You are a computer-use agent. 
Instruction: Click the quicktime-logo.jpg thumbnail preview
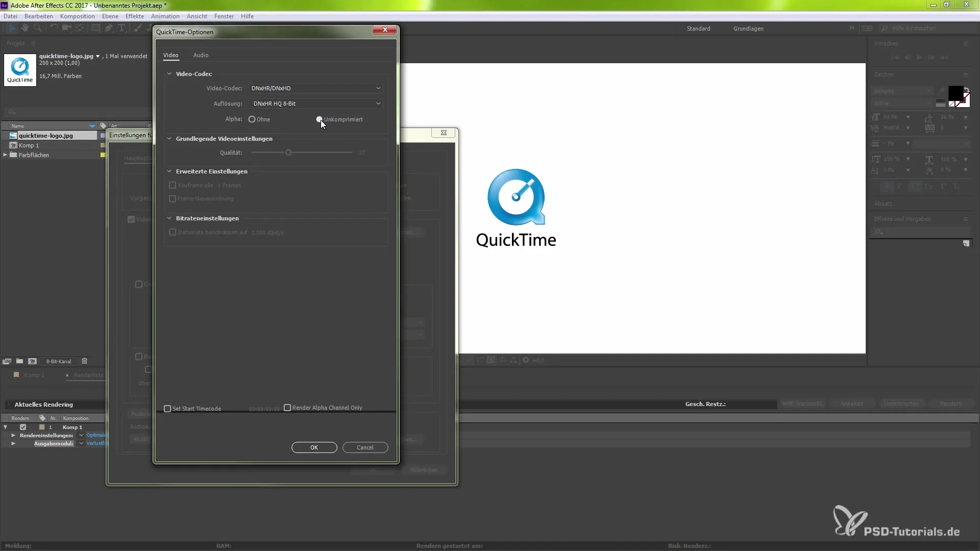pos(20,70)
